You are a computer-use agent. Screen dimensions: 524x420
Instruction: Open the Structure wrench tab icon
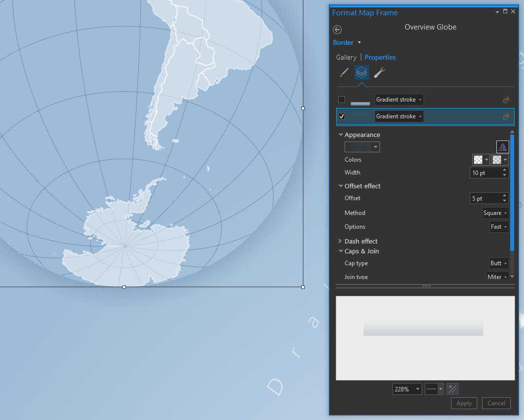point(379,72)
